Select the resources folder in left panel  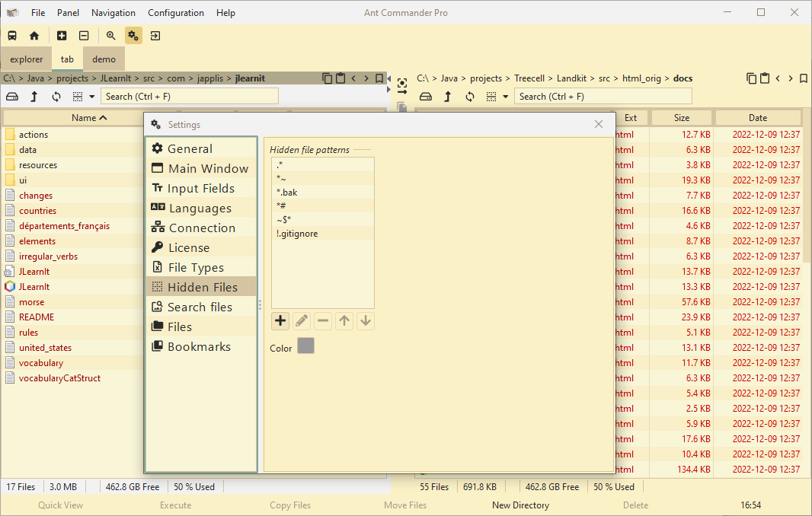point(38,165)
